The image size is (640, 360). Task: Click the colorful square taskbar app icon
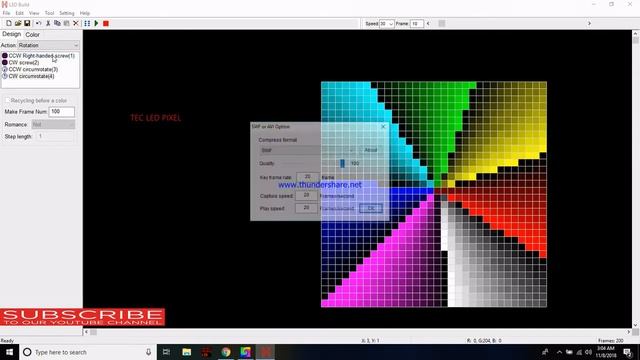coord(245,352)
